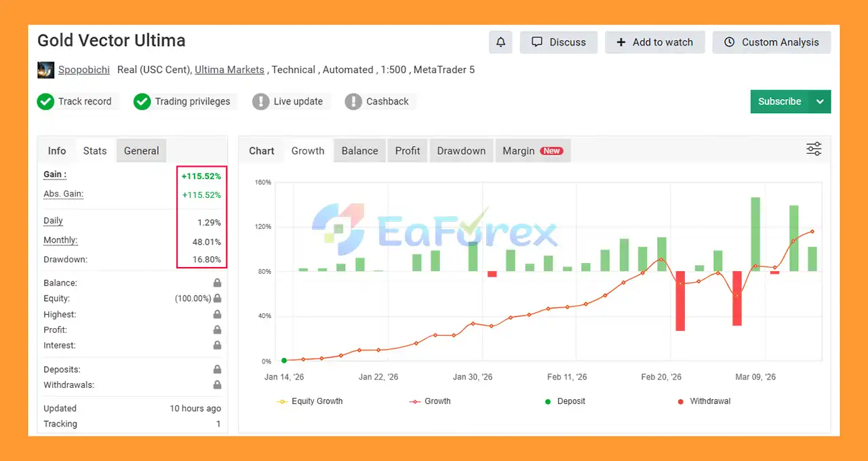Open the Custom Analysis options
The width and height of the screenshot is (868, 461).
772,42
